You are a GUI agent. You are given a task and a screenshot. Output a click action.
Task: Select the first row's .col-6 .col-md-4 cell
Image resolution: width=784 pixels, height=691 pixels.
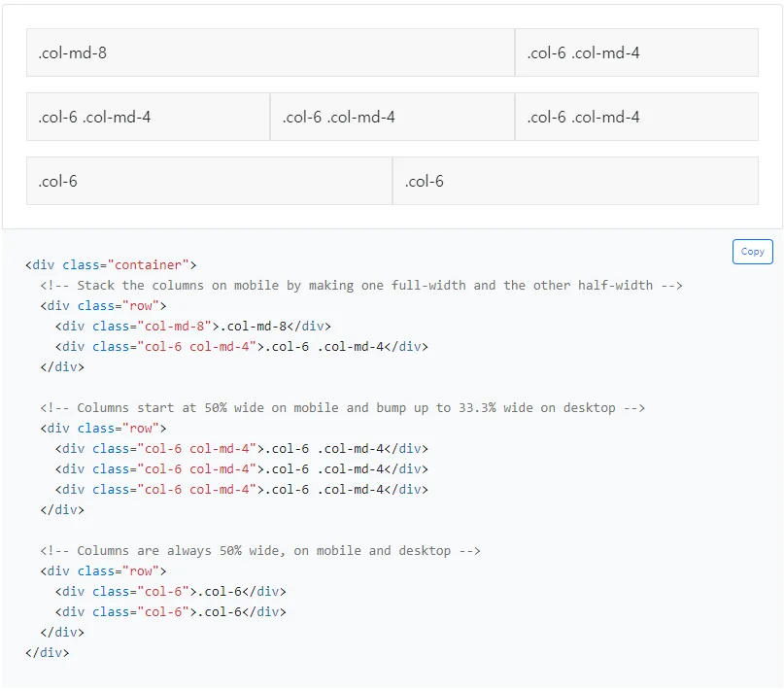pyautogui.click(x=636, y=52)
